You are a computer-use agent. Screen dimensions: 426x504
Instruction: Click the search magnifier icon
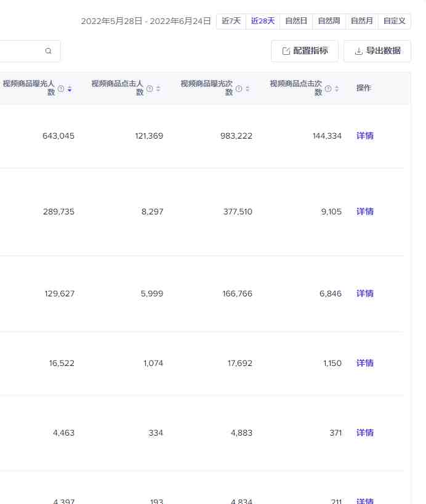(48, 51)
